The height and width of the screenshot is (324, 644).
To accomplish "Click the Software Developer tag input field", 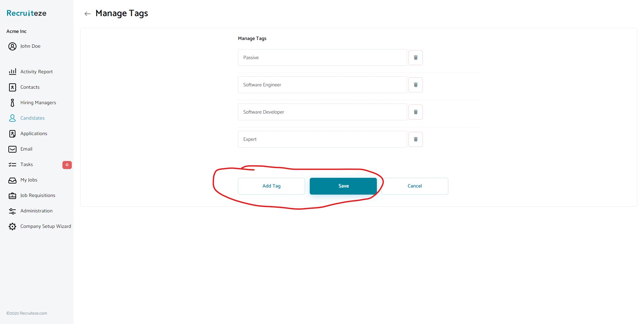I will click(x=322, y=112).
